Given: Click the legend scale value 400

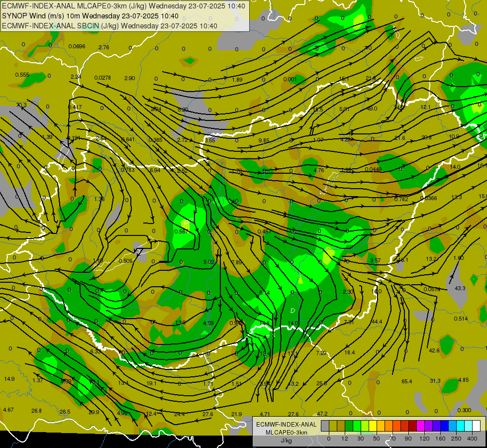Looking at the screenshot, I should click(x=472, y=439).
